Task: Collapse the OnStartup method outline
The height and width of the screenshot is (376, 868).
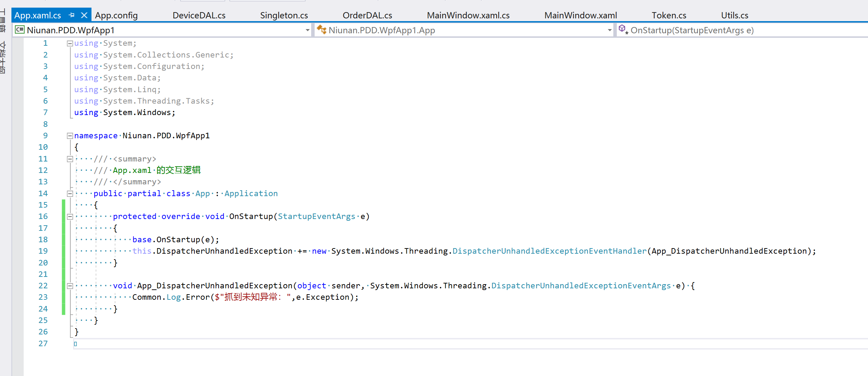Action: [x=70, y=217]
